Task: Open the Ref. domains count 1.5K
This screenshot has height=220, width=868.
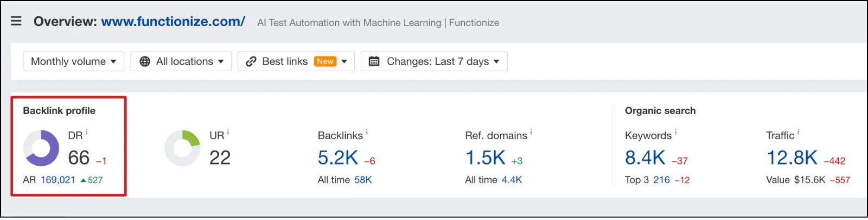Action: pyautogui.click(x=486, y=158)
